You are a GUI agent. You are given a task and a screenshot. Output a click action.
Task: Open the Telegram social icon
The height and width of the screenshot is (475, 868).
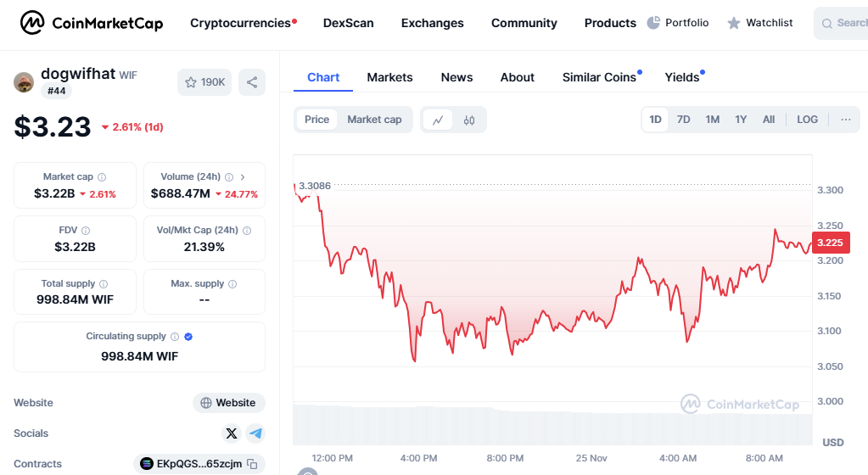click(255, 433)
